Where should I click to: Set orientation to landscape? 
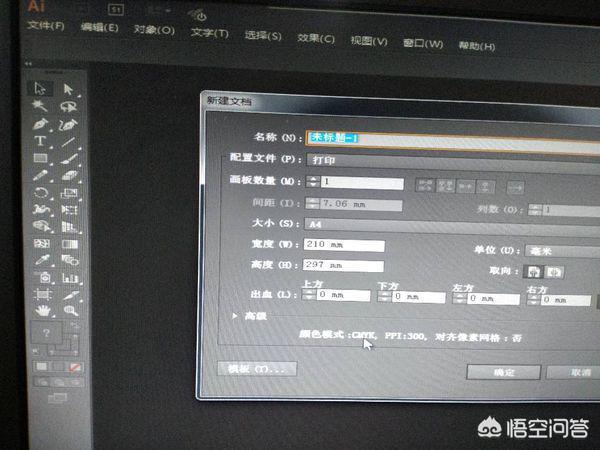(x=554, y=272)
